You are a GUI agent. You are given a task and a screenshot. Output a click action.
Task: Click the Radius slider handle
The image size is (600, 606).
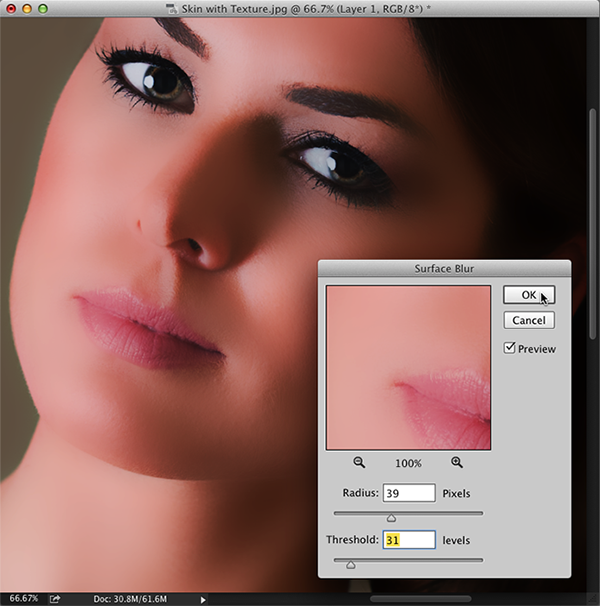pyautogui.click(x=391, y=517)
